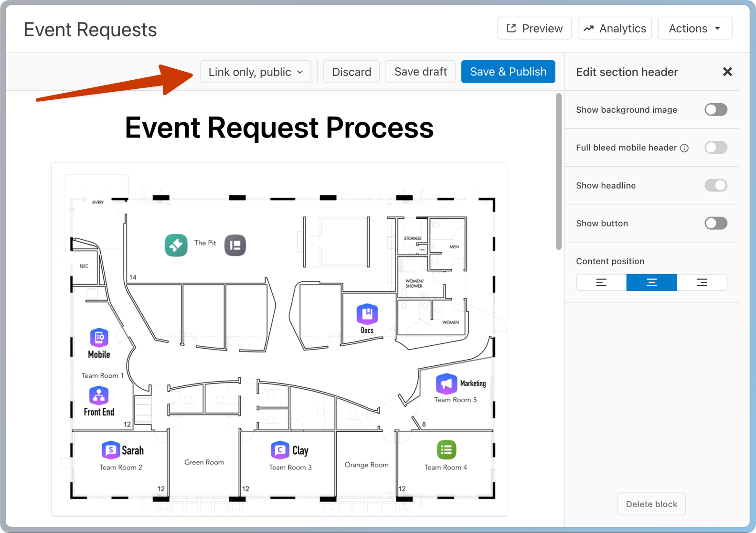
Task: Toggle the Show headline switch
Action: click(x=715, y=185)
